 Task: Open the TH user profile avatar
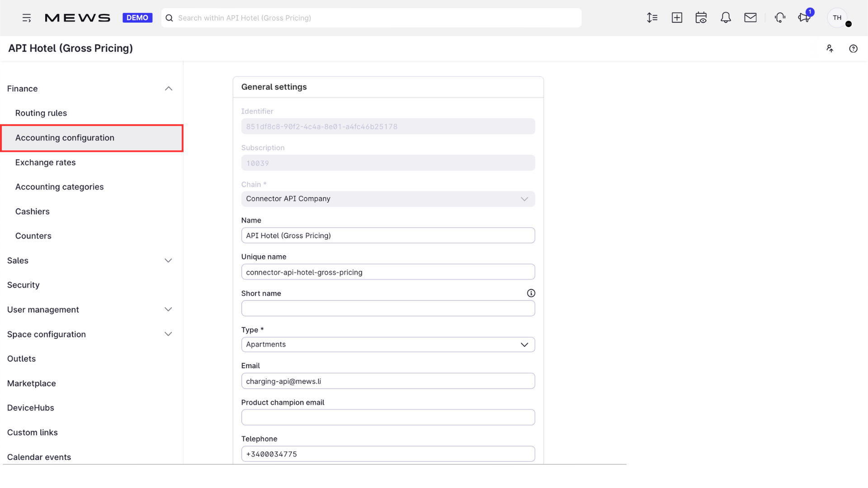[837, 18]
